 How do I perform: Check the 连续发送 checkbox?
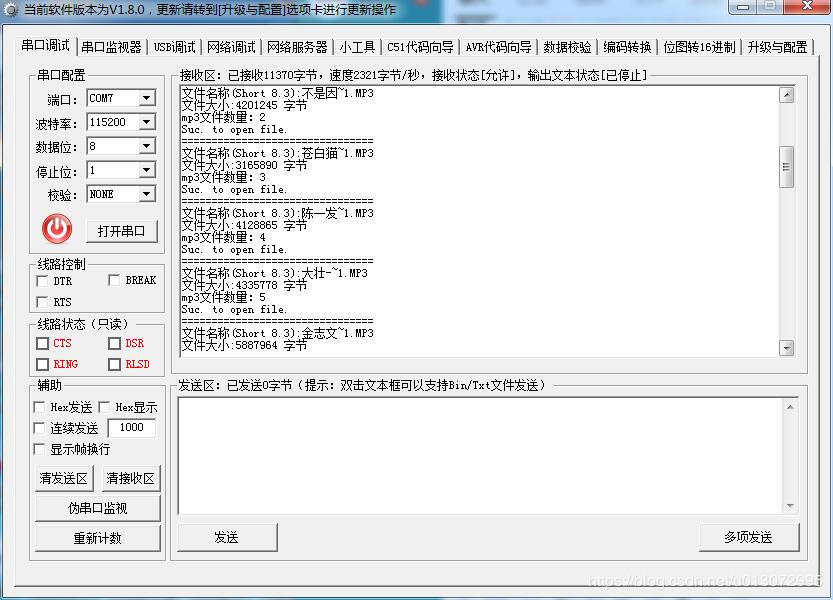click(x=39, y=428)
